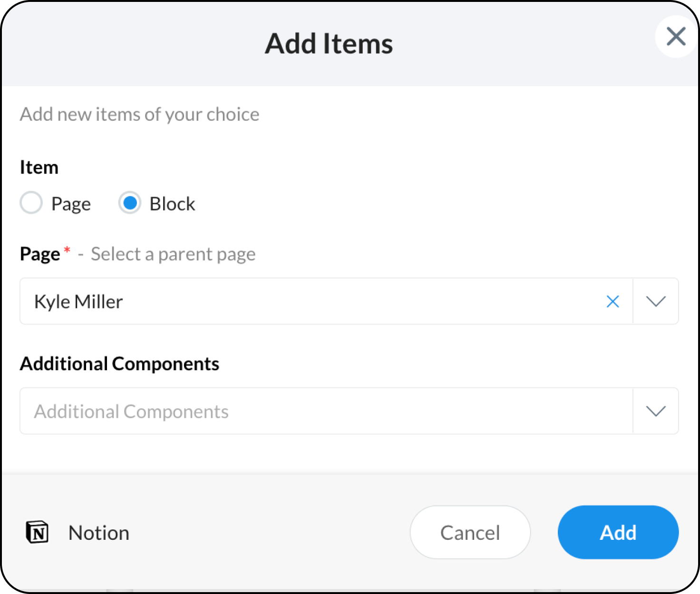Click the red required asterisk beside Page
This screenshot has height=594, width=700.
(x=67, y=250)
